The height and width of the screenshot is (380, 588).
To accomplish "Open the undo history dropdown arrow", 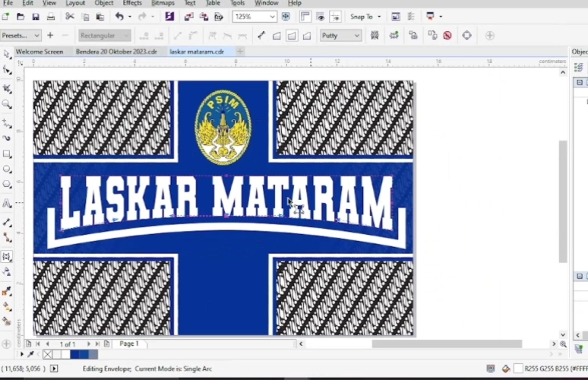I will (130, 17).
